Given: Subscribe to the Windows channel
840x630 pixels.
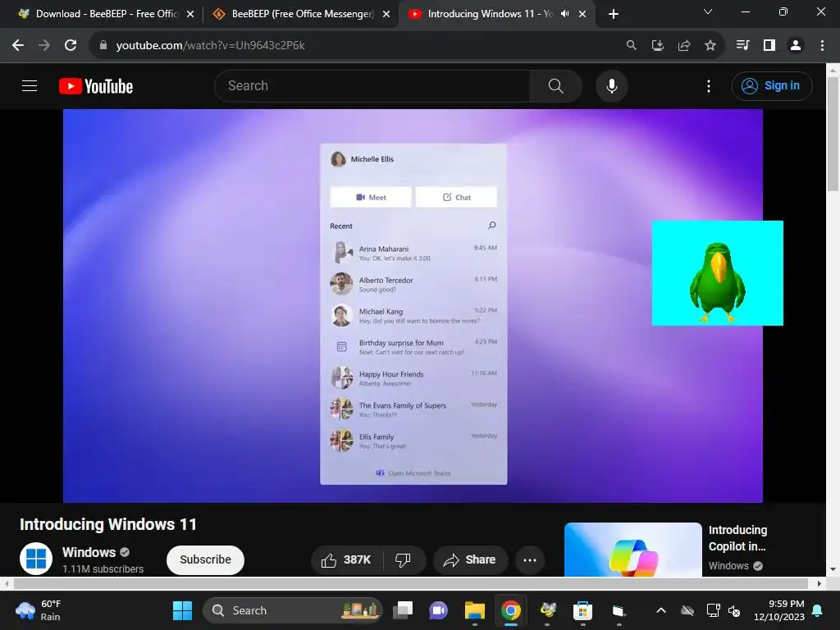Looking at the screenshot, I should click(205, 559).
